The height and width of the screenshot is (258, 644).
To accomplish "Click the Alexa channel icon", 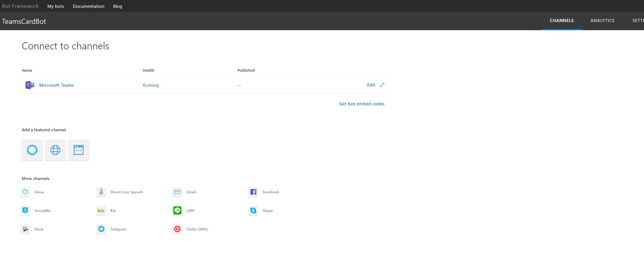I will 25,192.
